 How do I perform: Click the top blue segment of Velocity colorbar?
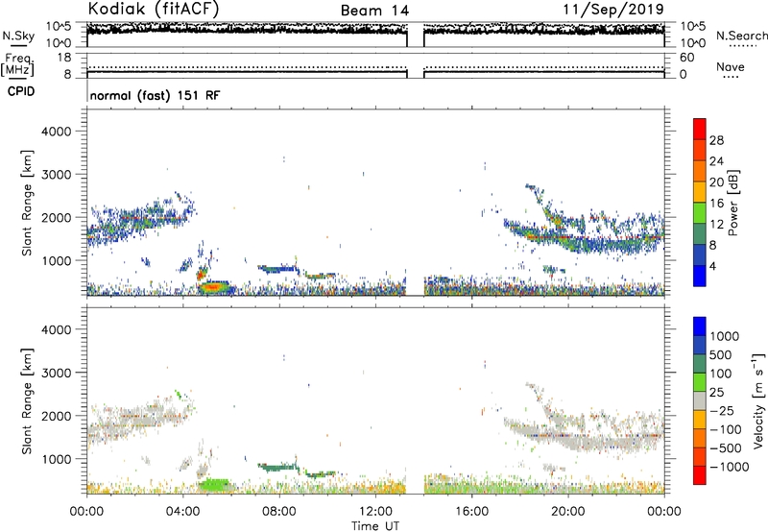[x=700, y=326]
